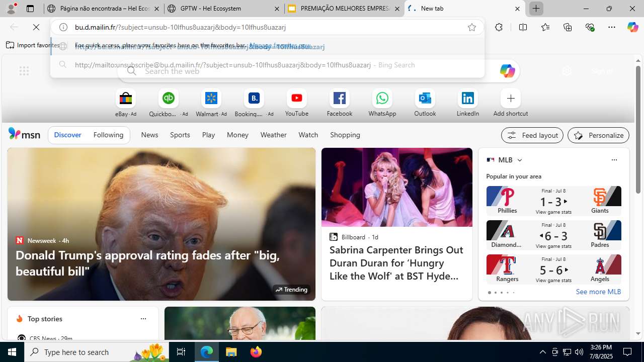Open the Import favorites bookmark
This screenshot has width=644, height=362.
(x=33, y=45)
